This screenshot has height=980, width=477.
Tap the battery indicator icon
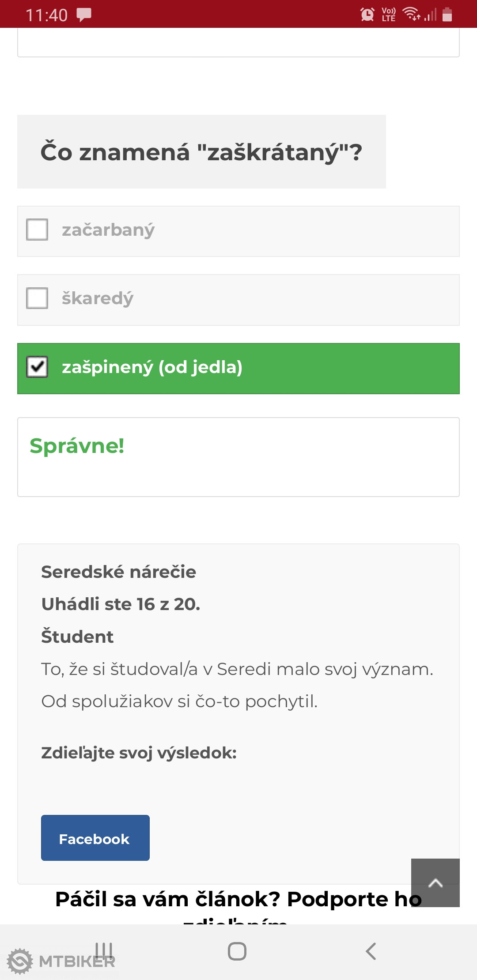pos(447,15)
